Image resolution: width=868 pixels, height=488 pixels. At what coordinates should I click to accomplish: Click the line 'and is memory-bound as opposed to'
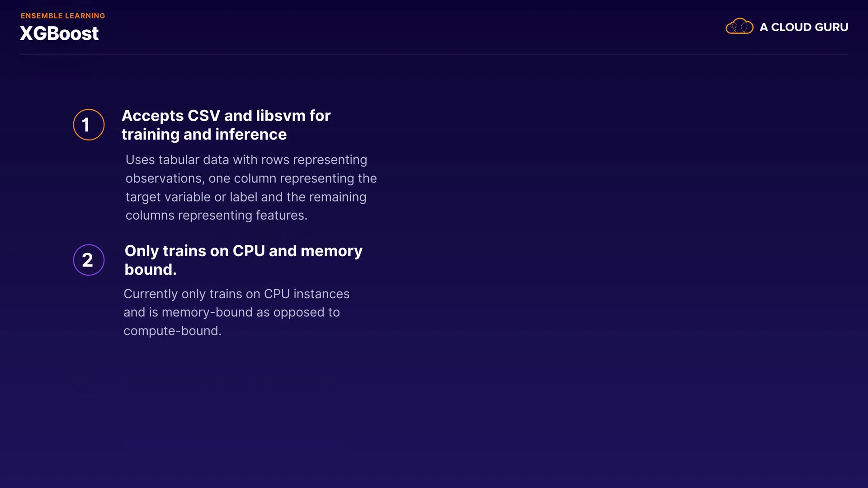(231, 312)
